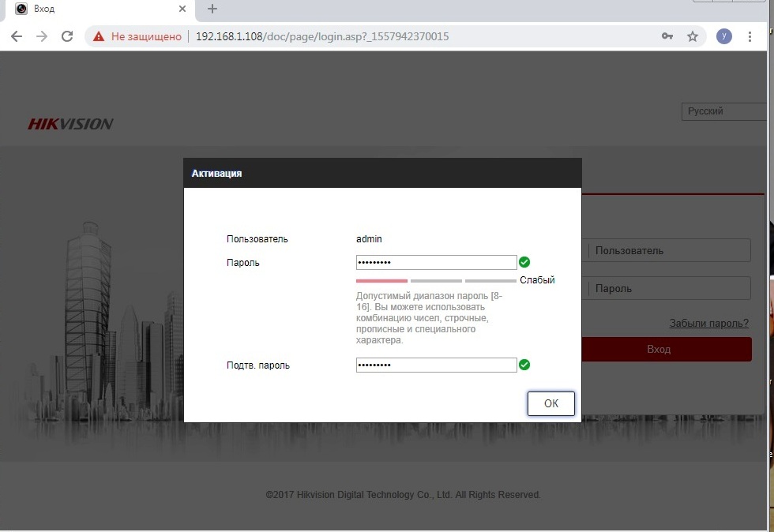The width and height of the screenshot is (774, 532).
Task: Open a new tab with plus button
Action: click(x=212, y=9)
